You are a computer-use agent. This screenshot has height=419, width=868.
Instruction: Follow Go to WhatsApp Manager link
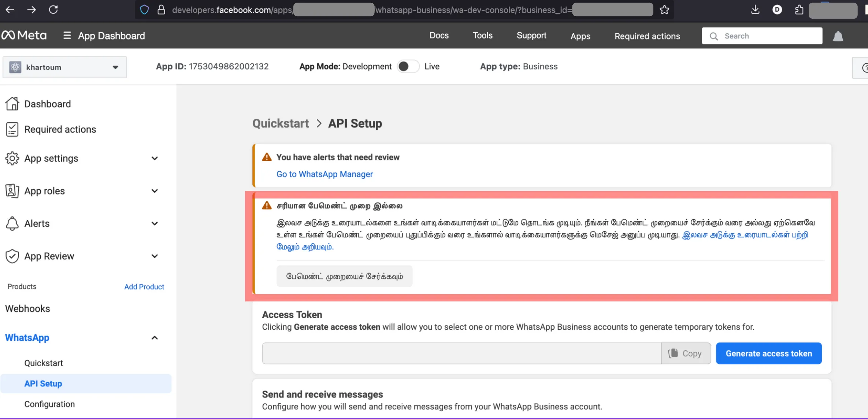[x=324, y=174]
